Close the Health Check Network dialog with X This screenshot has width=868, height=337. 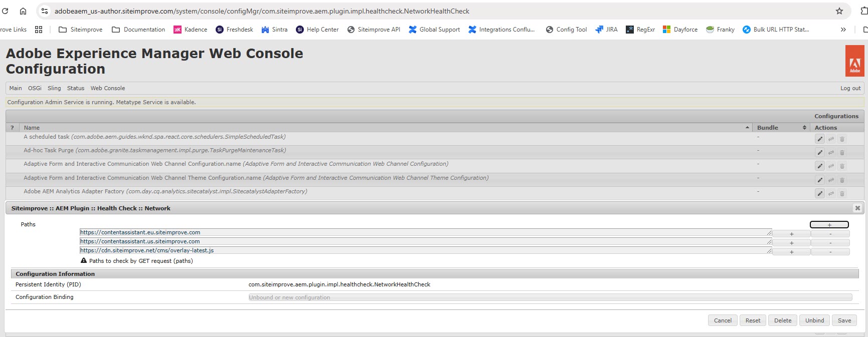click(x=857, y=208)
